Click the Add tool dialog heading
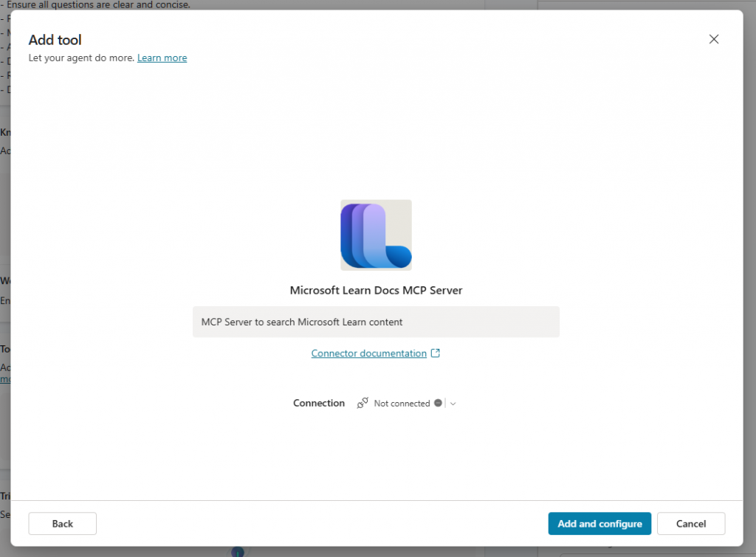 tap(55, 40)
